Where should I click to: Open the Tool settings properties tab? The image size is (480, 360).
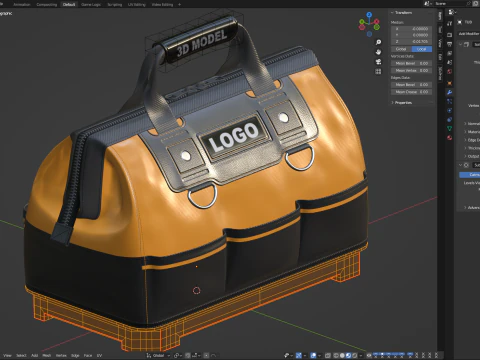tap(449, 23)
